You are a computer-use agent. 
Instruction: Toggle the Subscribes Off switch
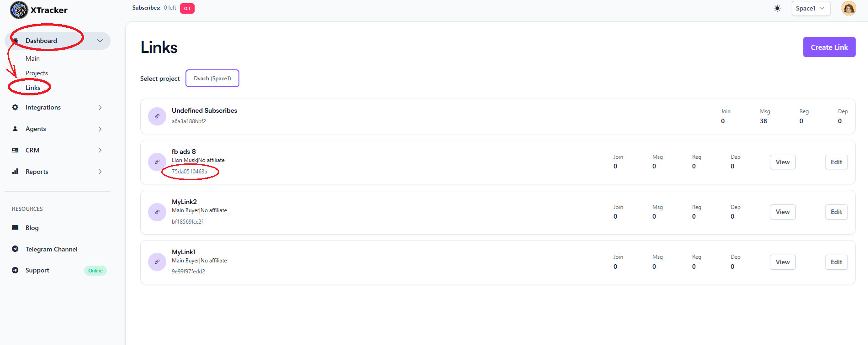pos(187,8)
